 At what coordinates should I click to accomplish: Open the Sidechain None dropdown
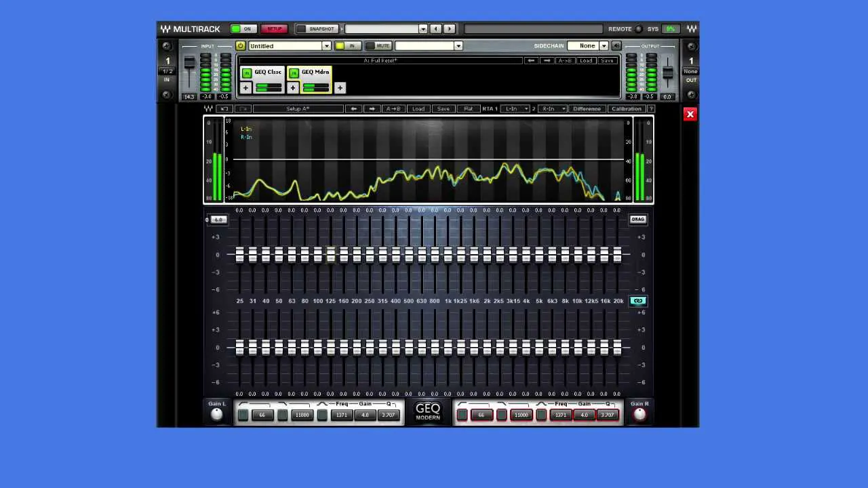pyautogui.click(x=604, y=46)
